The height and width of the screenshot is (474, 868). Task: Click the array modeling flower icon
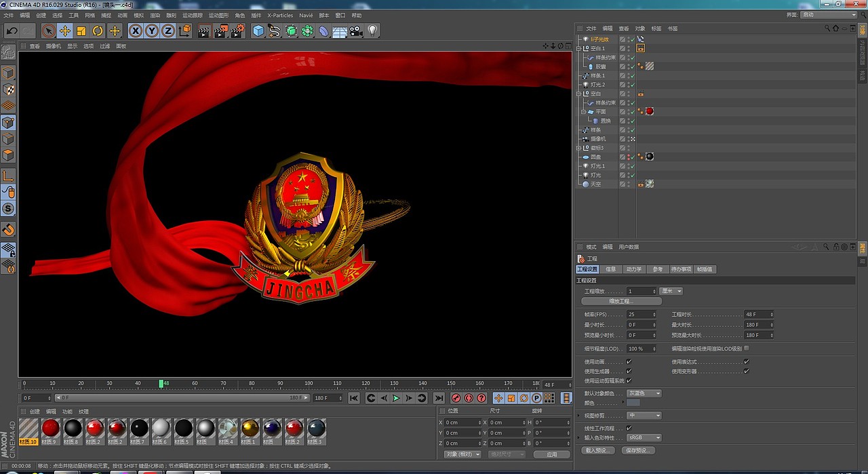307,31
